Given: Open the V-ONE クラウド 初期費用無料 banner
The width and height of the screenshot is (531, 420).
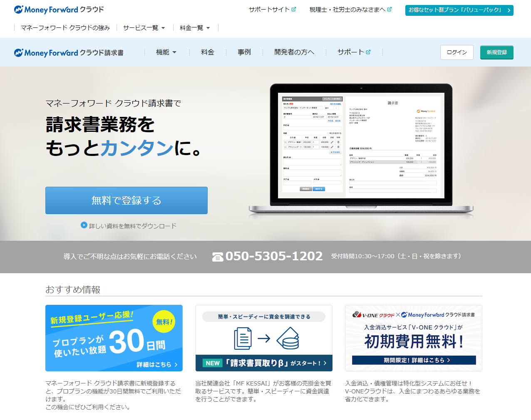Looking at the screenshot, I should (413, 338).
